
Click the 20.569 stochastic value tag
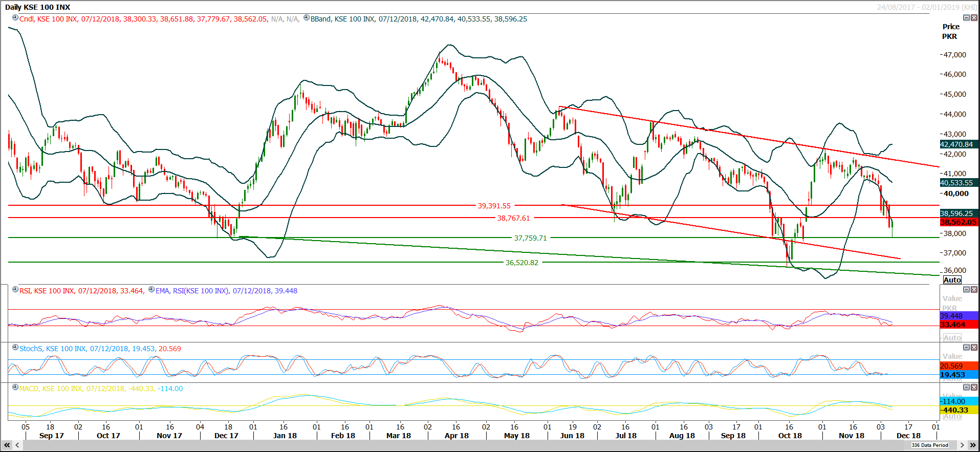tap(960, 366)
